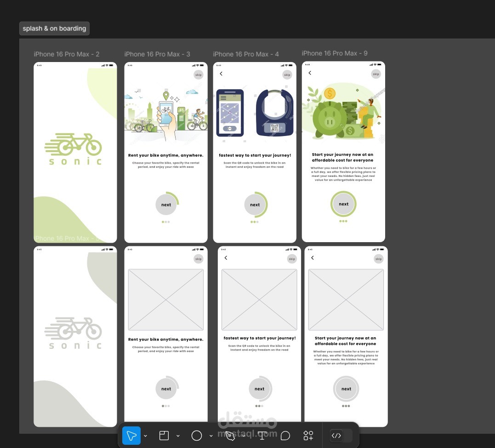Select the Text tool in the toolbar
This screenshot has width=495, height=448.
pyautogui.click(x=262, y=436)
